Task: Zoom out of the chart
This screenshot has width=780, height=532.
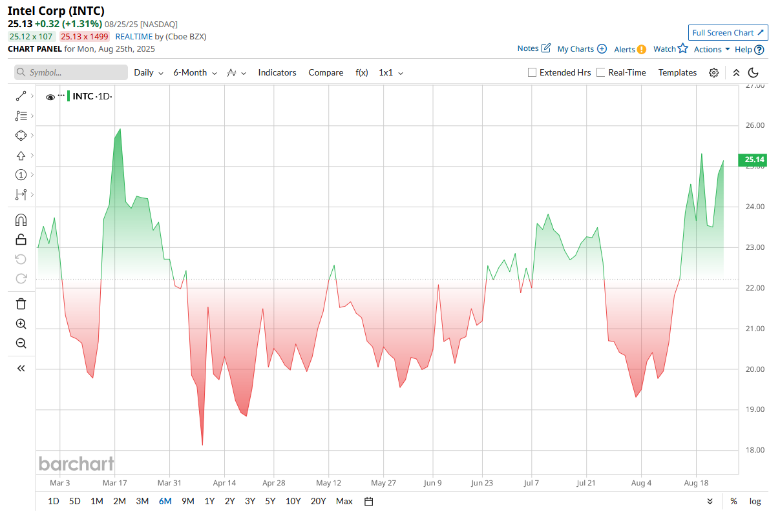Action: point(21,343)
